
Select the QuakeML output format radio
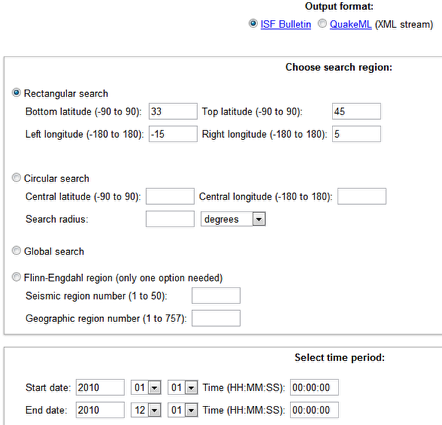[322, 24]
